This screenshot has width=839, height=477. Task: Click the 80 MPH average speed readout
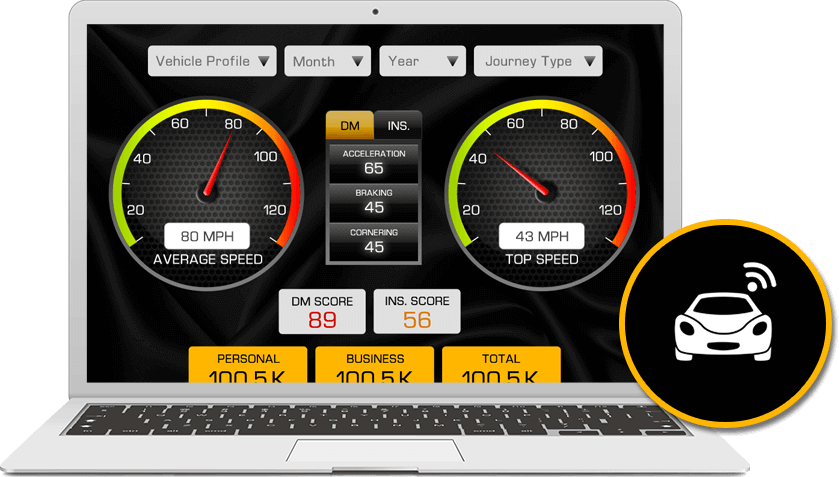pyautogui.click(x=207, y=237)
